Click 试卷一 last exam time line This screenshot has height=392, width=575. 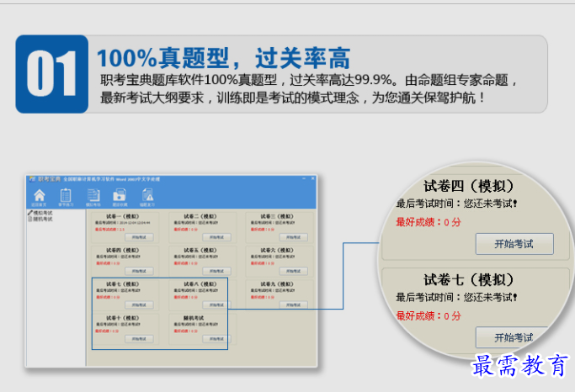[x=122, y=223]
